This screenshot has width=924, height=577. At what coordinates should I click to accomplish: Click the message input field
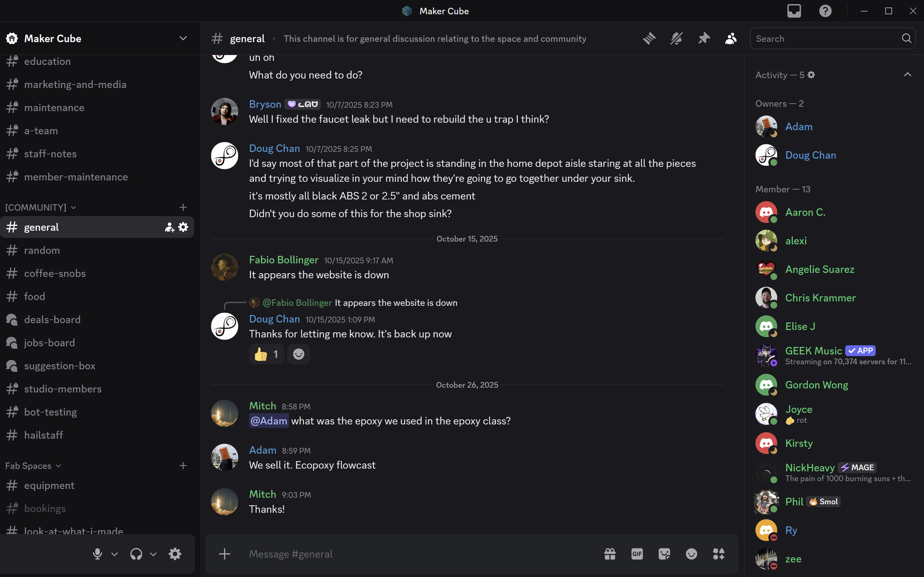pos(420,554)
